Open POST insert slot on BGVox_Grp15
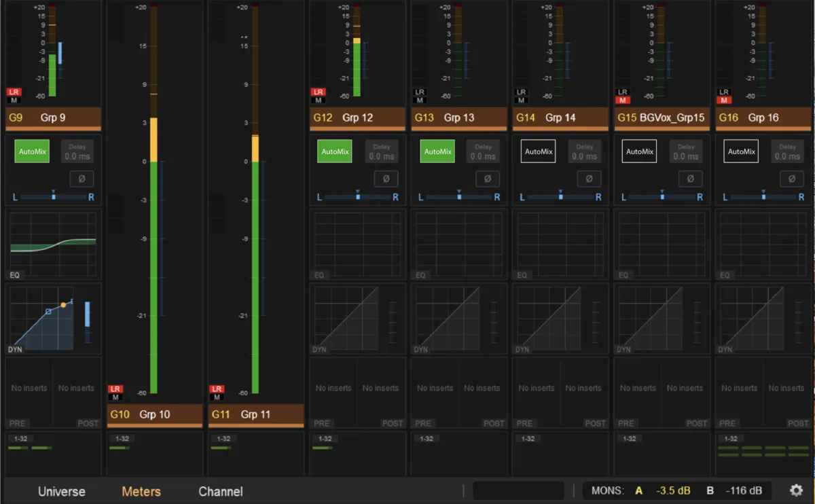The image size is (815, 504). (x=685, y=393)
